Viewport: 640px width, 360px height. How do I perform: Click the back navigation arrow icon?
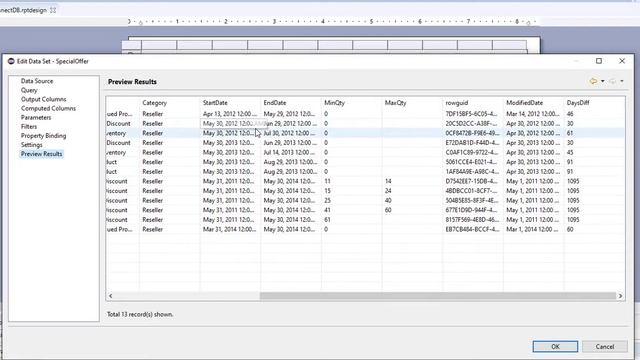point(593,81)
